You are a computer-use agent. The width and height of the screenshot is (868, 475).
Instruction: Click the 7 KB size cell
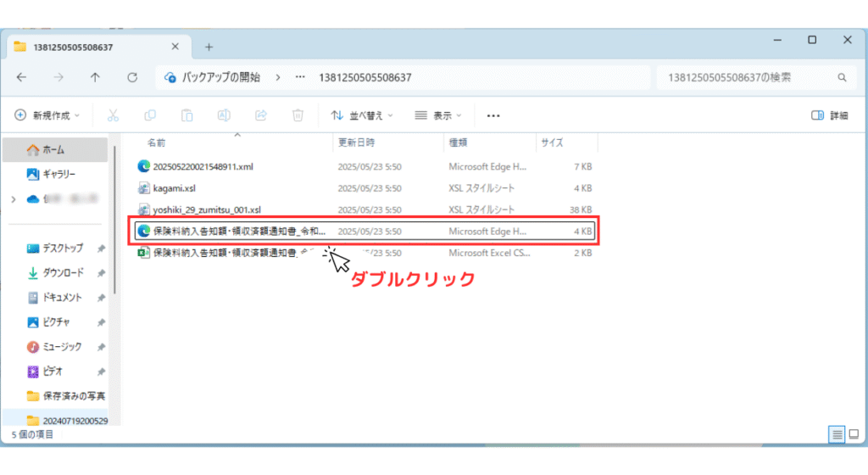(x=583, y=166)
